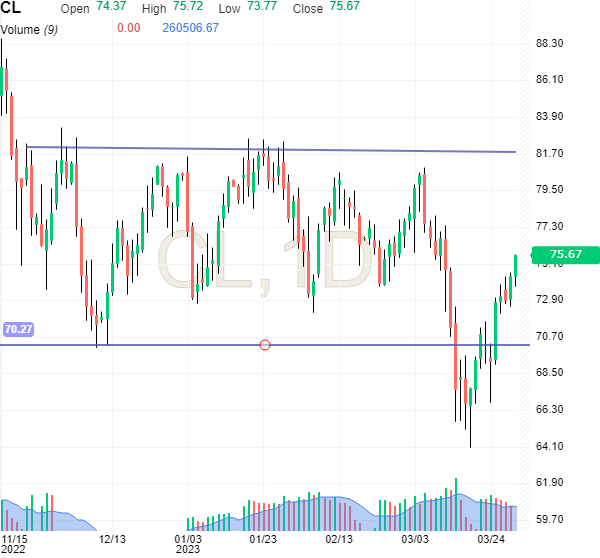This screenshot has height=558, width=600.
Task: Click the green 75.67 current price tag
Action: 565,255
